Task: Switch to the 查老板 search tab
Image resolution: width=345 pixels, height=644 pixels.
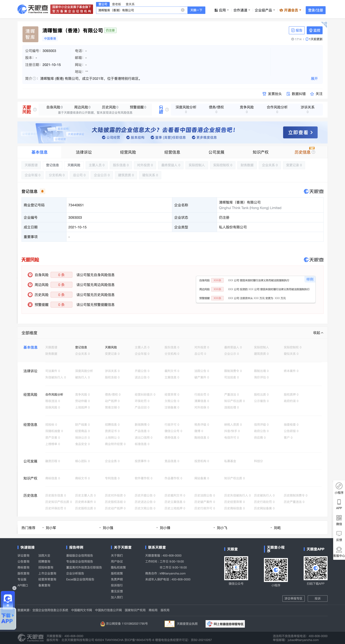Action: pyautogui.click(x=116, y=4)
